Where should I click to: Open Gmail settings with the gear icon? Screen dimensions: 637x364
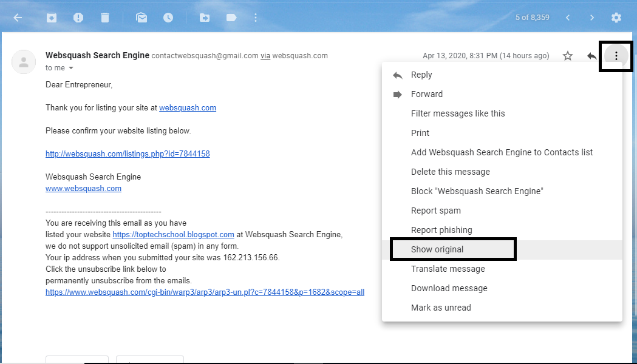point(616,18)
